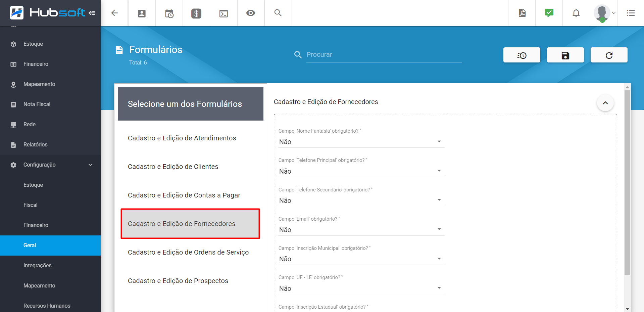
Task: Click the Formulários document icon
Action: [119, 50]
